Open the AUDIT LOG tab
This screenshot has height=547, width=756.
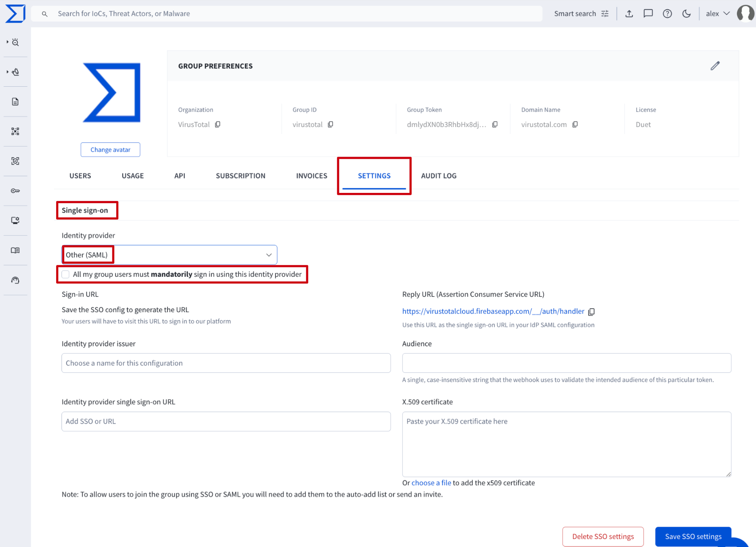439,176
